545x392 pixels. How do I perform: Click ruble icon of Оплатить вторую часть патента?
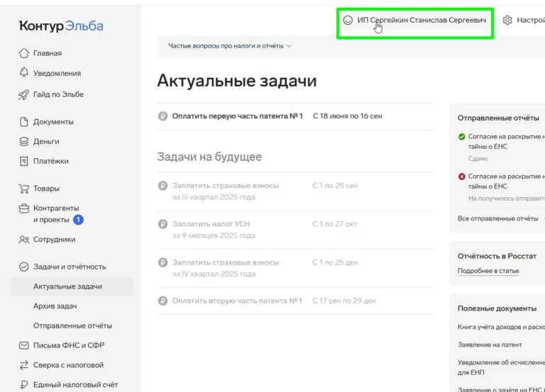(163, 301)
